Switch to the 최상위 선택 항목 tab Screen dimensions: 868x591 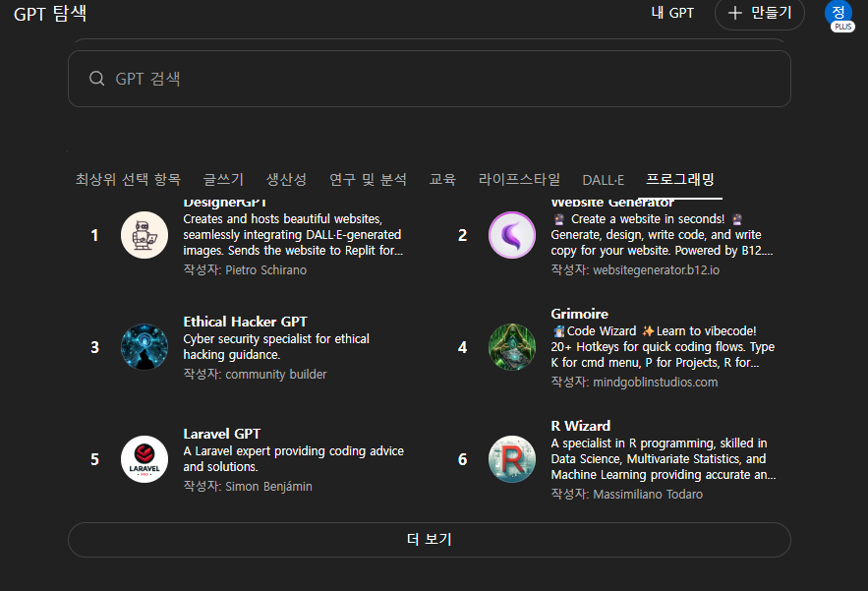(x=129, y=179)
